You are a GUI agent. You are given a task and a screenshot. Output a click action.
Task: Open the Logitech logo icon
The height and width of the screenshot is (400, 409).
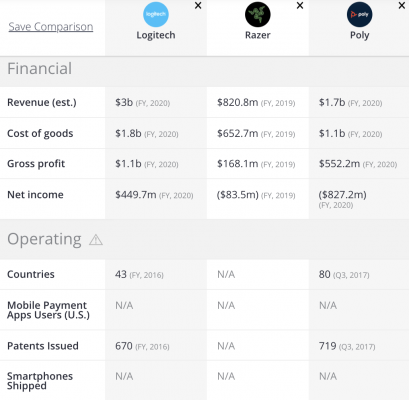pos(156,14)
